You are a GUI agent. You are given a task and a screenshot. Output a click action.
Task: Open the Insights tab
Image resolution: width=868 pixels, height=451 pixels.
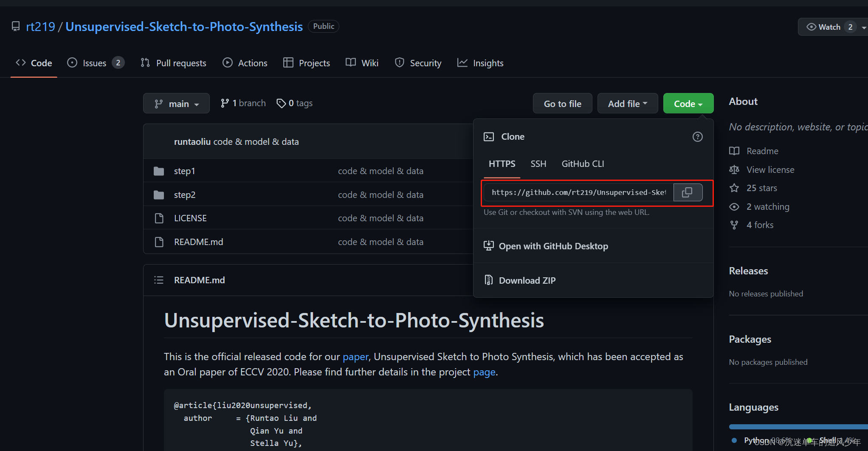tap(480, 63)
